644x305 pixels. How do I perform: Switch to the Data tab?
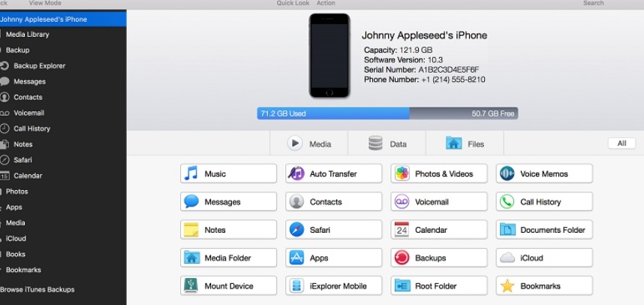[x=387, y=143]
